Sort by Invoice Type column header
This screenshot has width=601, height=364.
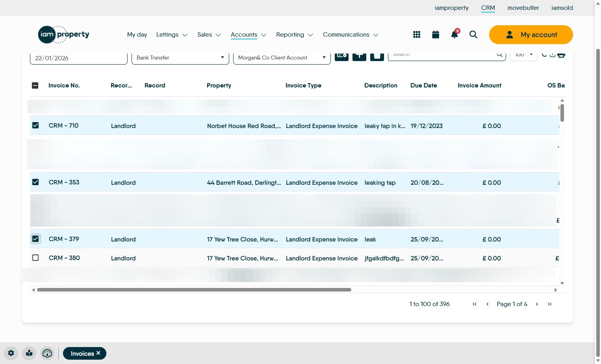click(x=303, y=85)
